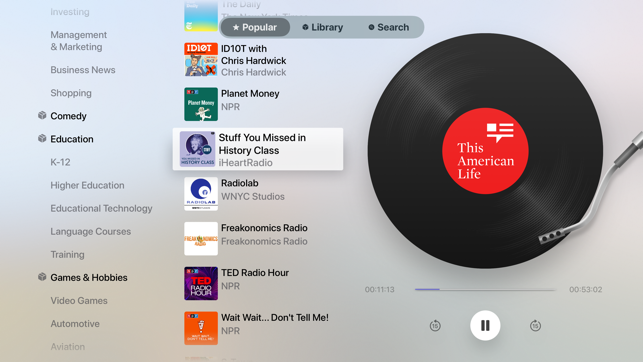The height and width of the screenshot is (362, 643).
Task: Click the cube icon beside Comedy
Action: pos(42,115)
